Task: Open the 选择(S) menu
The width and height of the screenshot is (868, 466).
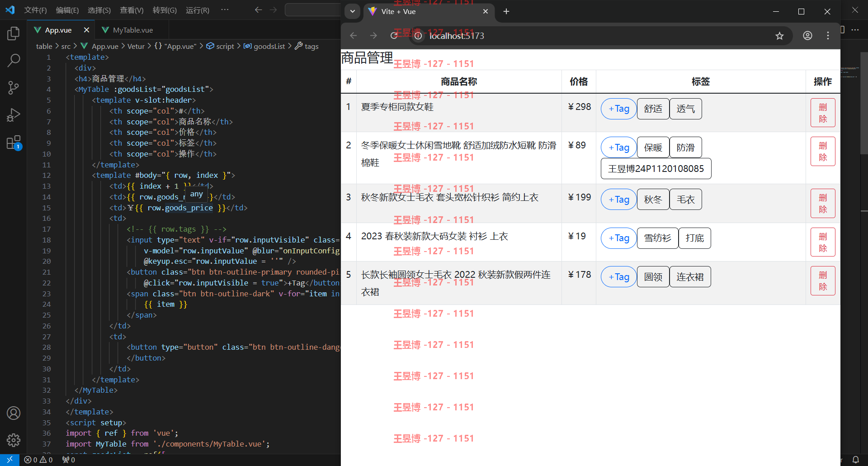Action: tap(99, 10)
